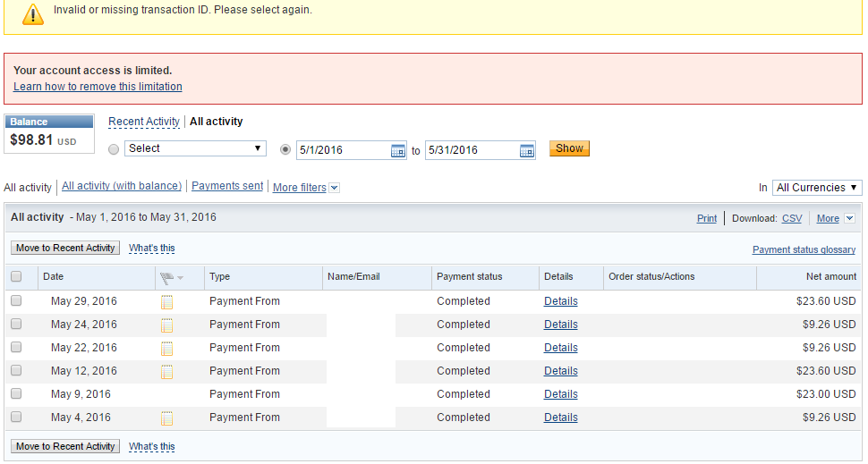Download activity as CSV

tap(792, 218)
